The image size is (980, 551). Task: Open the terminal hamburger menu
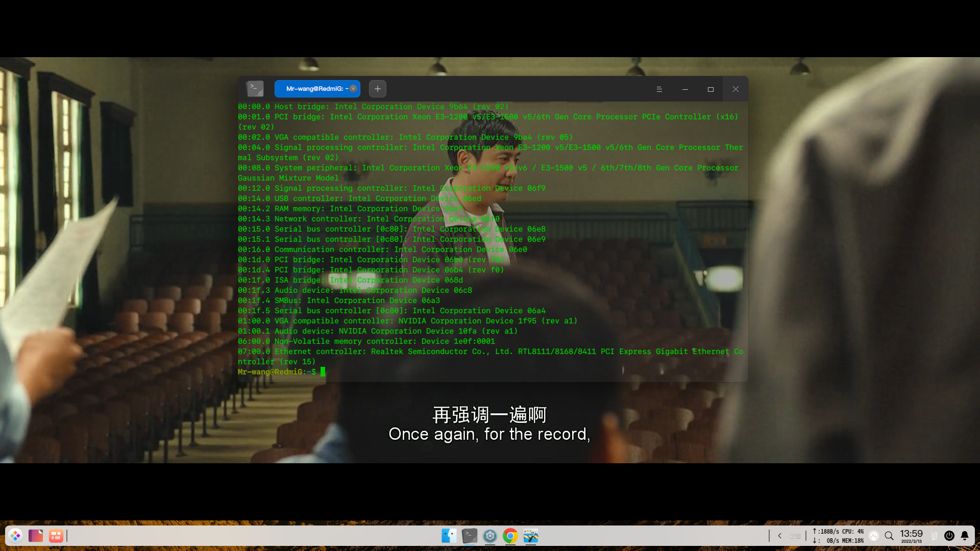click(x=659, y=89)
